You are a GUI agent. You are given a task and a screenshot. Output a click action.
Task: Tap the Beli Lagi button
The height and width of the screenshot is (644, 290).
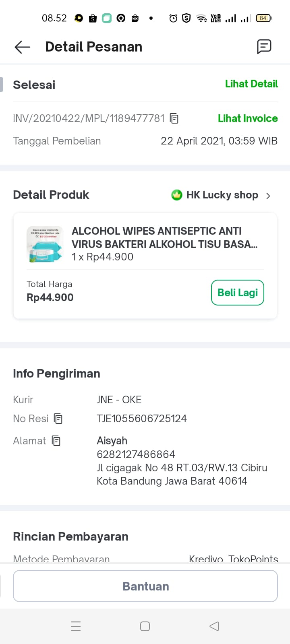pyautogui.click(x=237, y=293)
